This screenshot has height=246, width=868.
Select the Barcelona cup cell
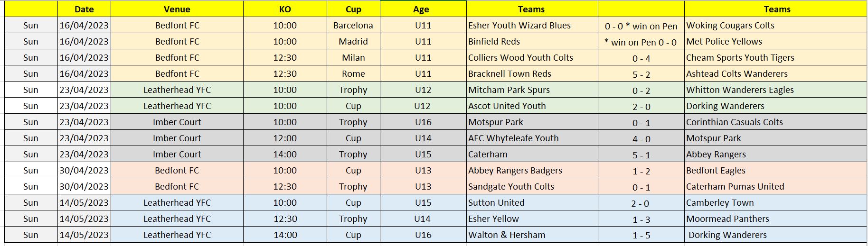point(353,26)
